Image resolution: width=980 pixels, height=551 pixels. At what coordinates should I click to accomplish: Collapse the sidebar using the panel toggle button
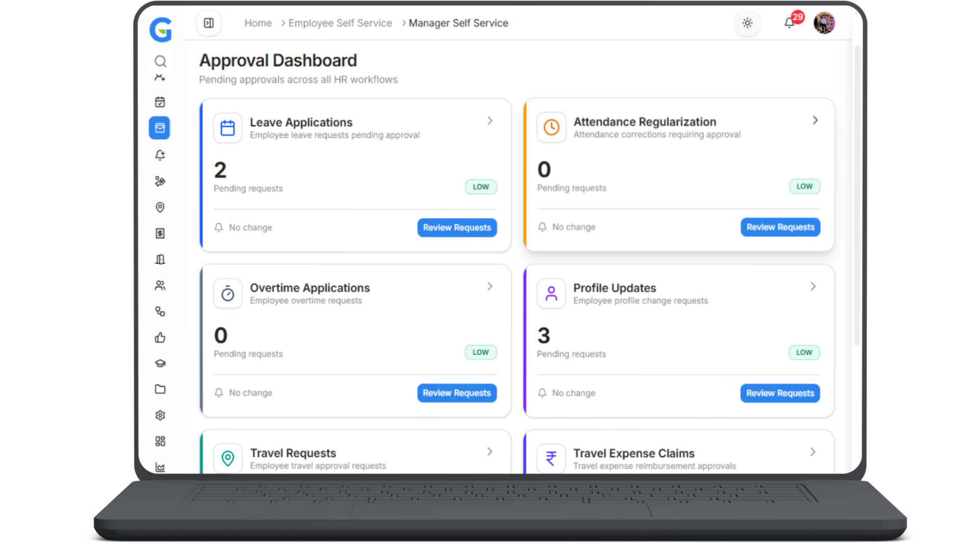click(208, 23)
